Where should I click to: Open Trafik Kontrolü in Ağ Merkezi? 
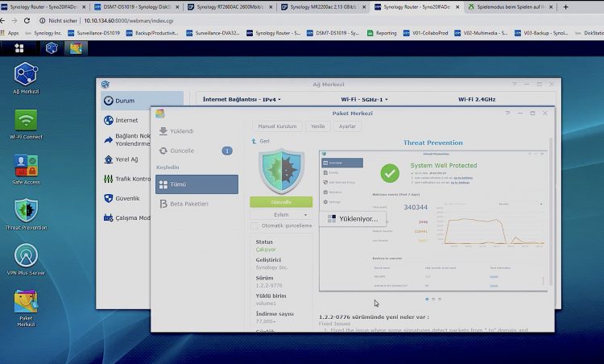pyautogui.click(x=126, y=179)
